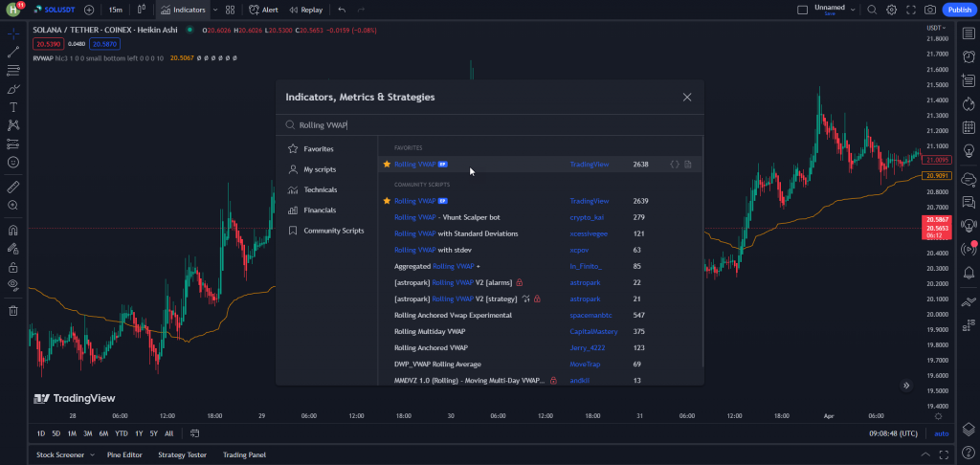This screenshot has height=465, width=980.
Task: Open dropdown arrow next to Indicators
Action: coord(215,10)
